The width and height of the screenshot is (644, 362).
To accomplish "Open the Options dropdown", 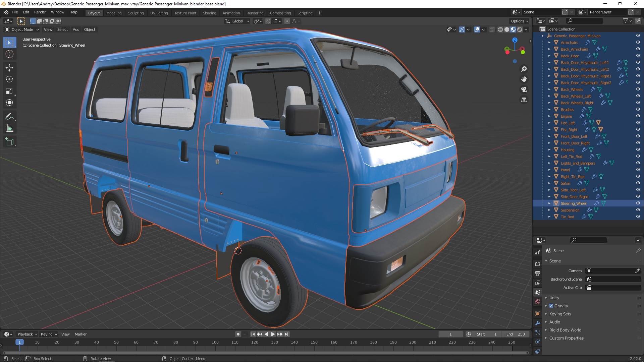I will pyautogui.click(x=520, y=21).
